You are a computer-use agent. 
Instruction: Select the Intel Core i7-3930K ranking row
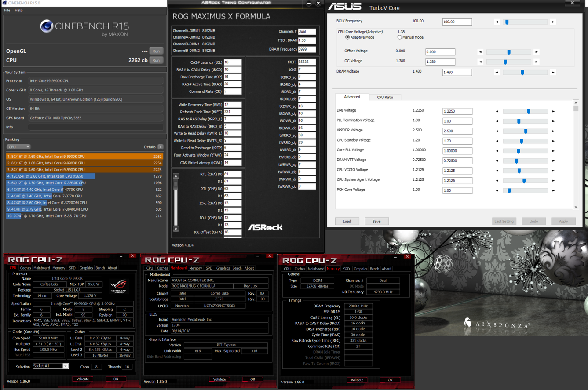pyautogui.click(x=84, y=183)
